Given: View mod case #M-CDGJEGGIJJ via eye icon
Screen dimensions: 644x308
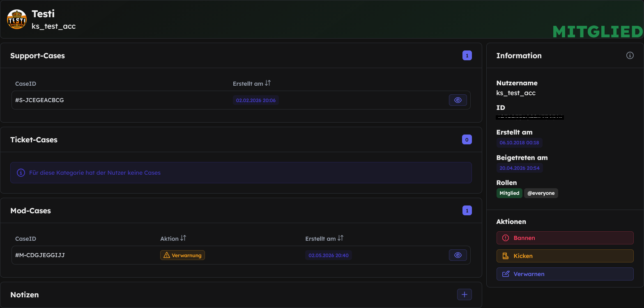Looking at the screenshot, I should pyautogui.click(x=458, y=255).
